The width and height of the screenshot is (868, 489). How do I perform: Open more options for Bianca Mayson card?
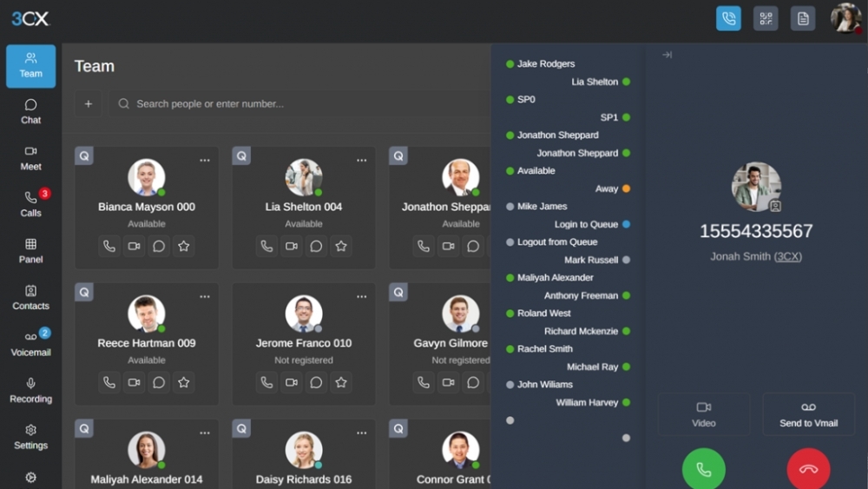tap(205, 160)
